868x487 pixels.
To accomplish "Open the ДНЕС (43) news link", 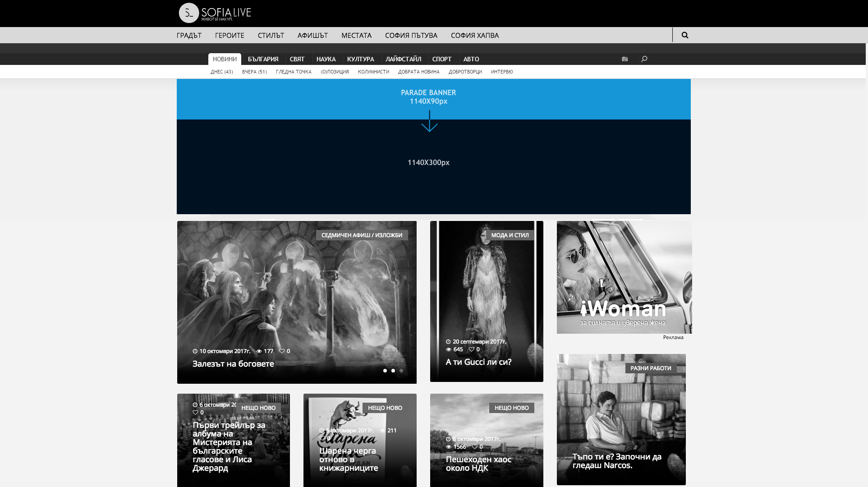I will [221, 72].
